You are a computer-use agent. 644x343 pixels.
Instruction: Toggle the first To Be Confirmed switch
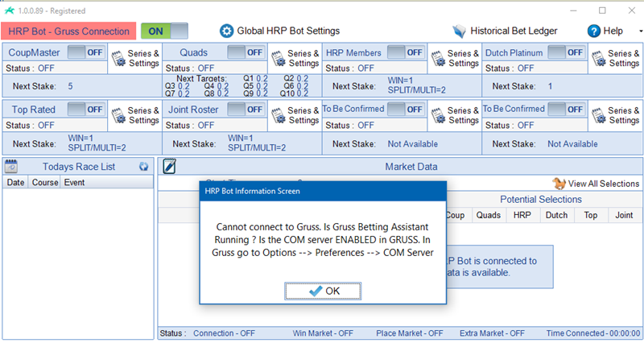click(406, 110)
